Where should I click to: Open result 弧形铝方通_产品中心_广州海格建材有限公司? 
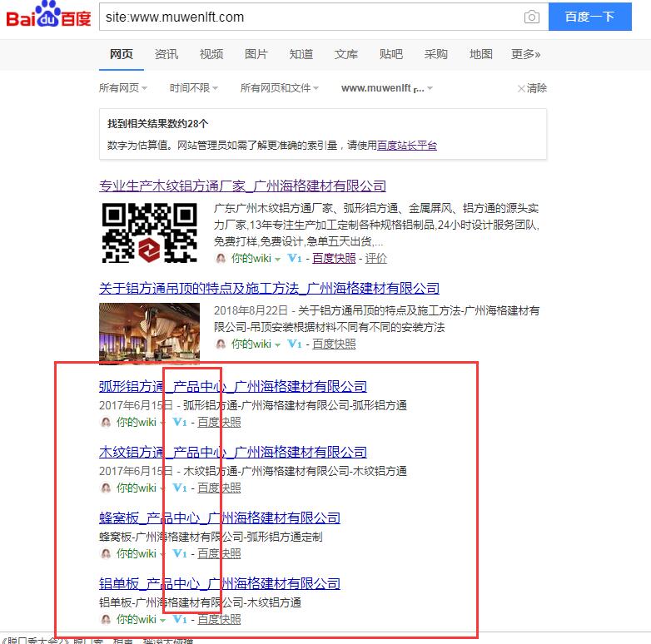point(233,386)
